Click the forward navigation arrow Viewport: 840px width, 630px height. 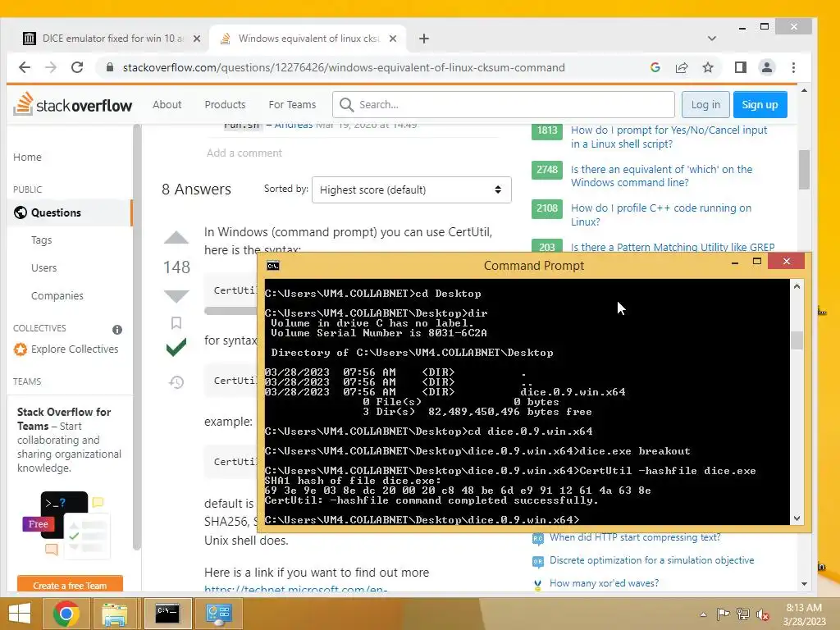[x=51, y=67]
